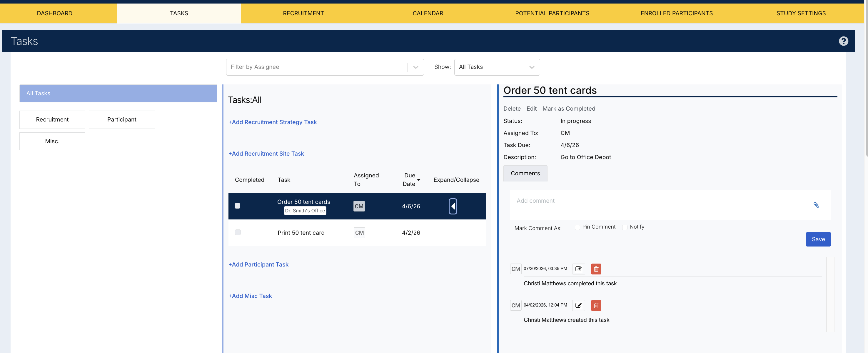Check the completed box for Print 50 tent card

[238, 232]
